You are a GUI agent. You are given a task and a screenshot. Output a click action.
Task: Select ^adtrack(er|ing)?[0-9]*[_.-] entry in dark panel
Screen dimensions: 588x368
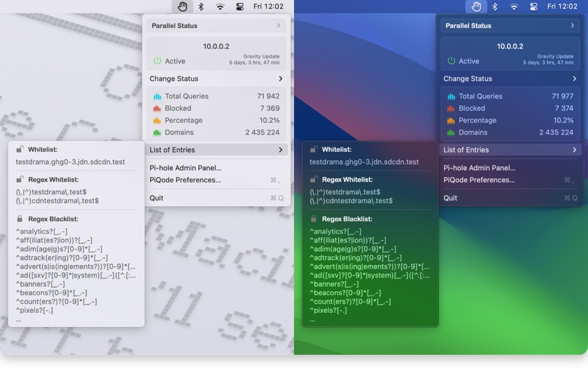point(355,258)
